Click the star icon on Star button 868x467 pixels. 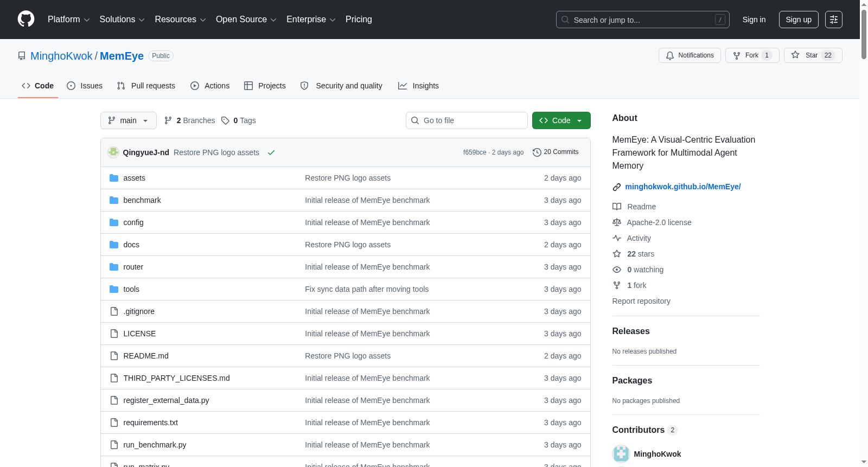795,55
